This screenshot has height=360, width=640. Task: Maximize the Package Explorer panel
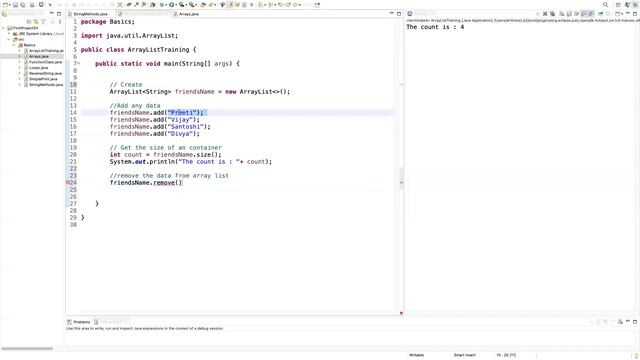coord(59,14)
